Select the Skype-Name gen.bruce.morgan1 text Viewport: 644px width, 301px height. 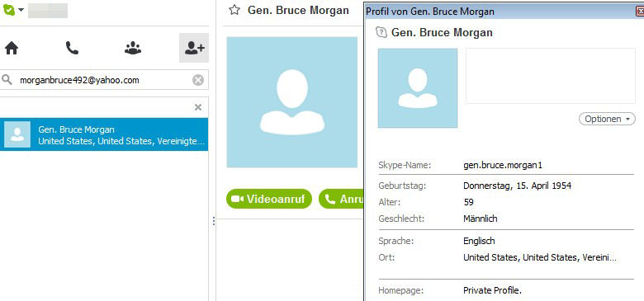(x=503, y=165)
